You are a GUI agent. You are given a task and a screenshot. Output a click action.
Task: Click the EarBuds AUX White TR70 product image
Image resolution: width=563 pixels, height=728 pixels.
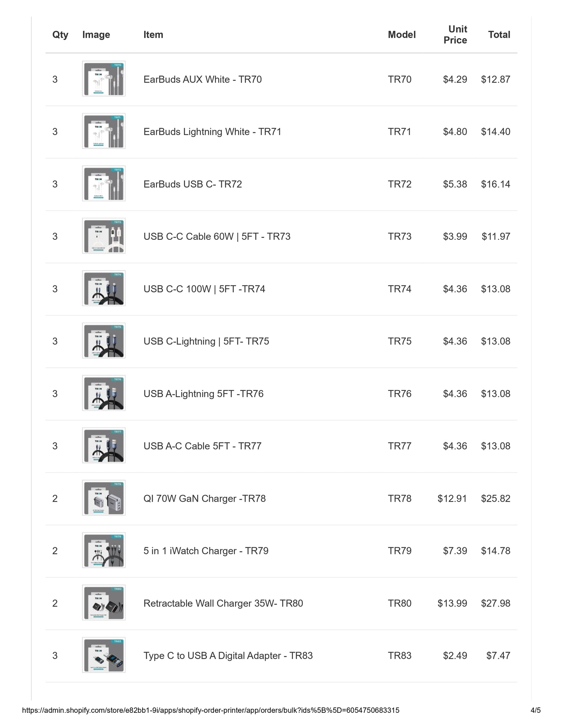pyautogui.click(x=104, y=79)
